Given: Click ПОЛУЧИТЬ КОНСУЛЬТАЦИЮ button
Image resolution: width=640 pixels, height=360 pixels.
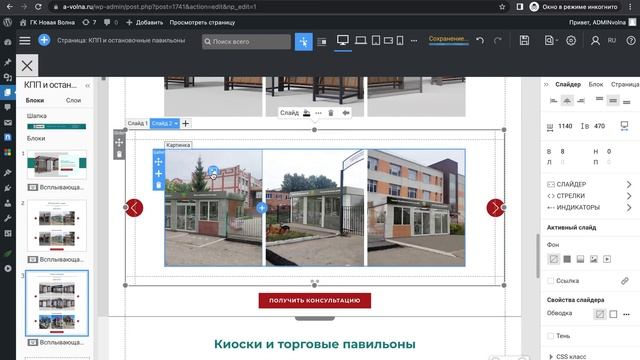Looking at the screenshot, I should tap(315, 300).
